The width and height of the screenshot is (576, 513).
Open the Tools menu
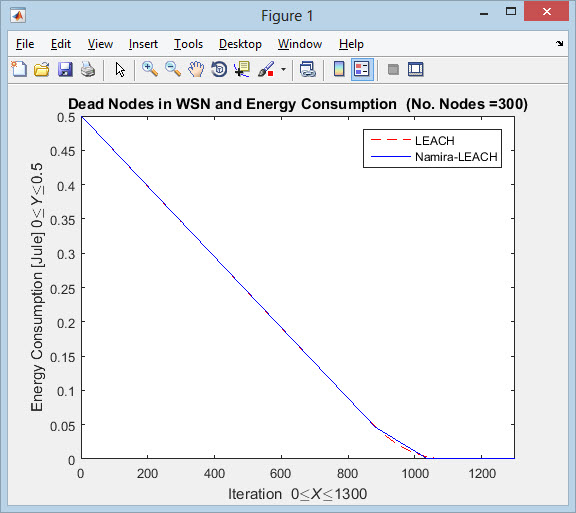188,44
